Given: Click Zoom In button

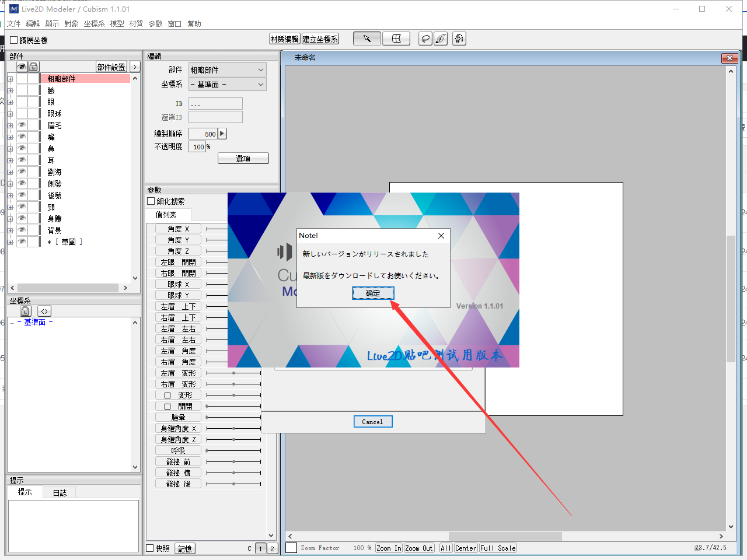Looking at the screenshot, I should coord(389,548).
